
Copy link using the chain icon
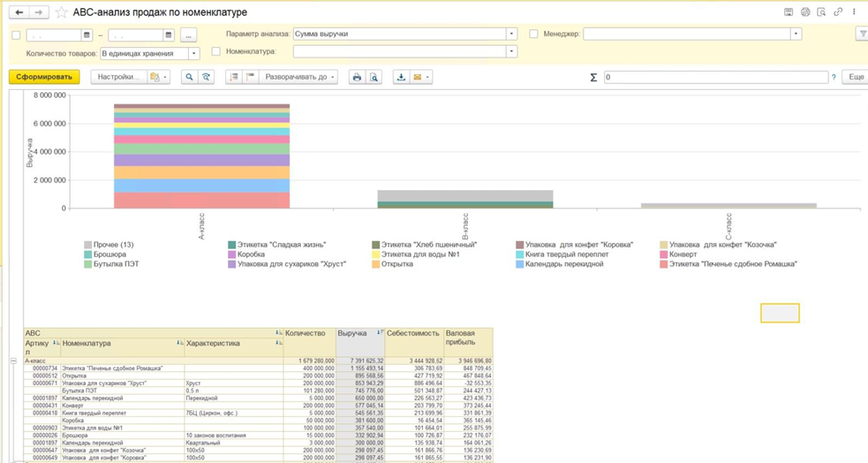pyautogui.click(x=838, y=12)
